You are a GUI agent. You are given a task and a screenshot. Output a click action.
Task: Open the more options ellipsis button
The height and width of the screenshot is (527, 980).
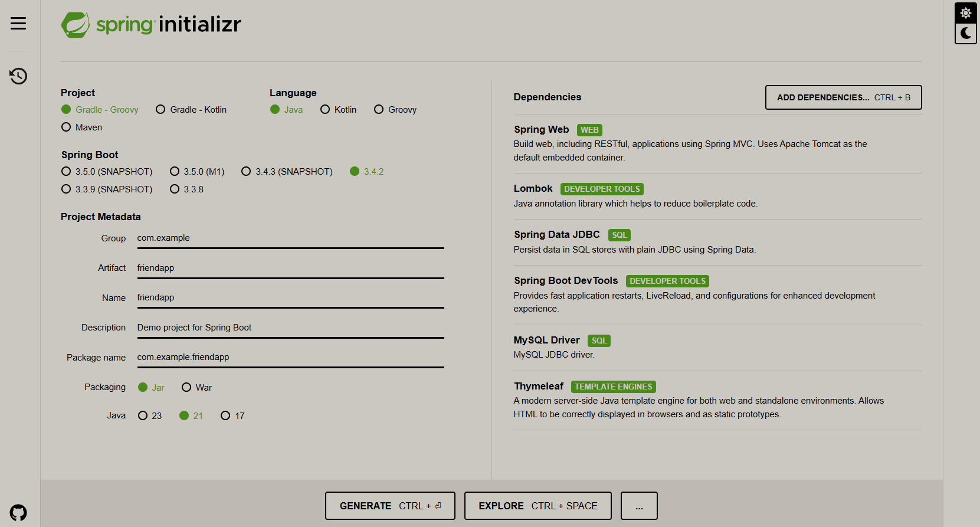[x=639, y=506]
